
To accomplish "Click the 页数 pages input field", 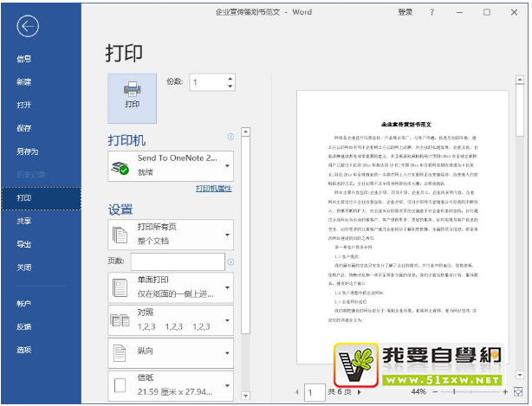I will 178,261.
